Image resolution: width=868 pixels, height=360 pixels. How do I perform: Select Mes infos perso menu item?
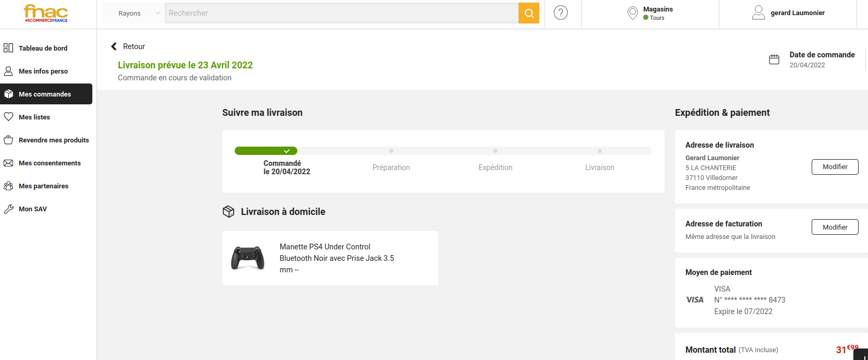(43, 71)
